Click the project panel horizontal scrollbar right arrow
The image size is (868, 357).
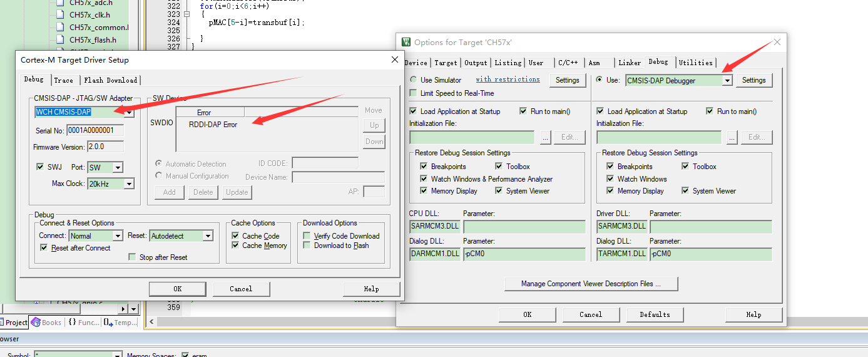(133, 309)
